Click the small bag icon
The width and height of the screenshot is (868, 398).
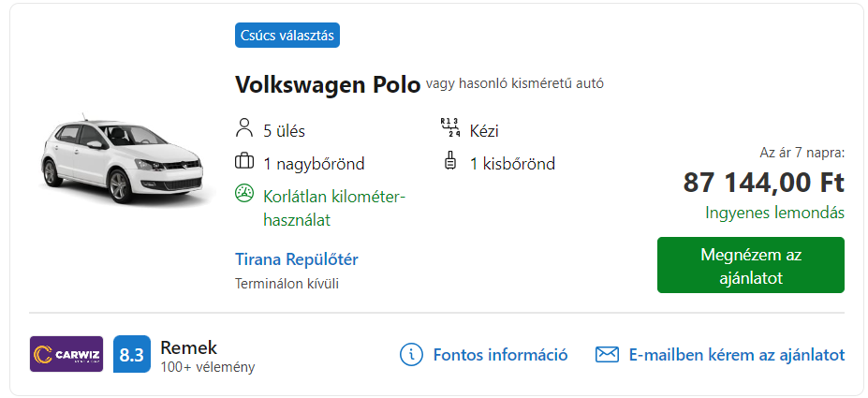pos(451,160)
